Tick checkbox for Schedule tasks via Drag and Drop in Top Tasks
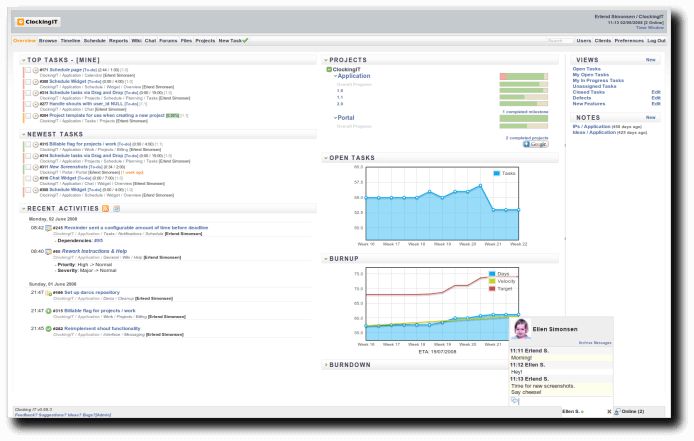This screenshot has height=441, width=694. pyautogui.click(x=27, y=93)
